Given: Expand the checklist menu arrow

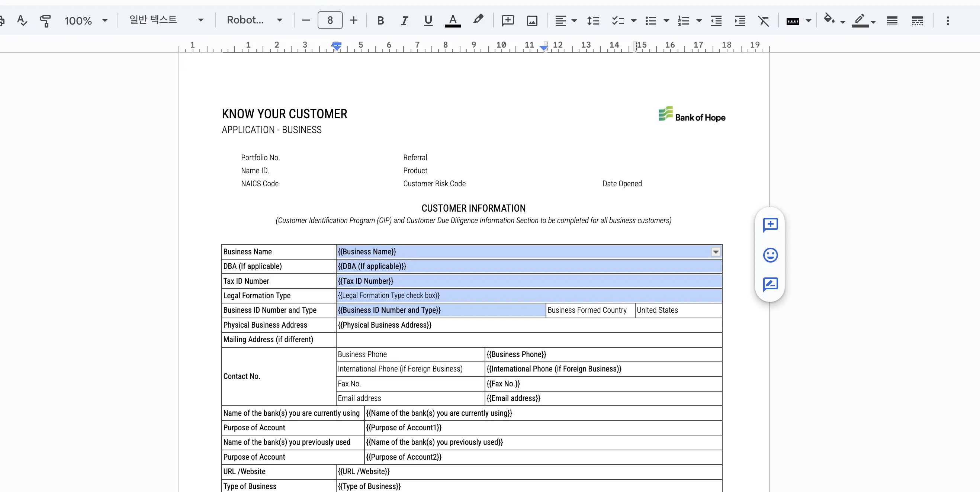Looking at the screenshot, I should click(633, 21).
